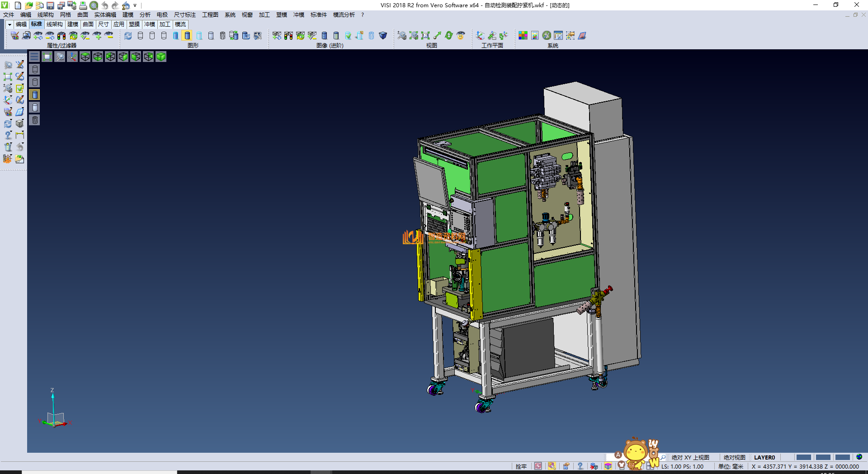Open the 实体编辑 menu
Screen dimensions: 868x474
coord(105,15)
